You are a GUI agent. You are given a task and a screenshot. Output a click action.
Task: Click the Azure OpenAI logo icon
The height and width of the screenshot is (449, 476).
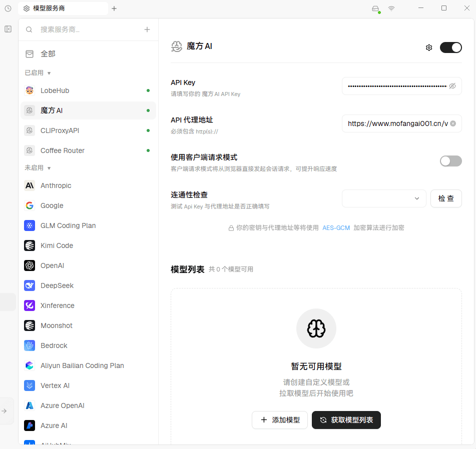(30, 405)
